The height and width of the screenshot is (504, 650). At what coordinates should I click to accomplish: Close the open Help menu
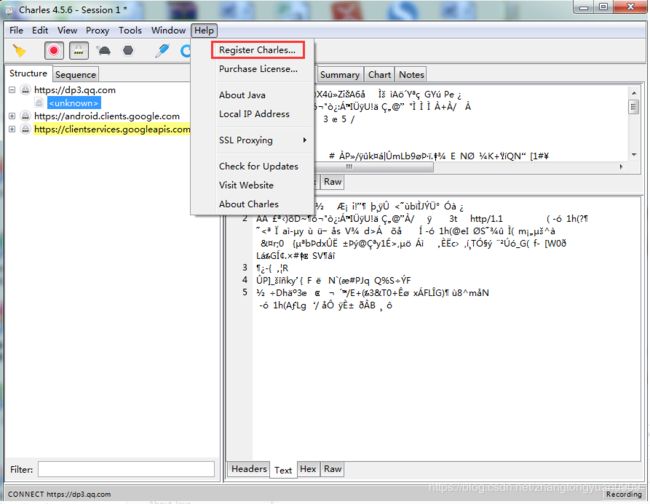pos(204,30)
